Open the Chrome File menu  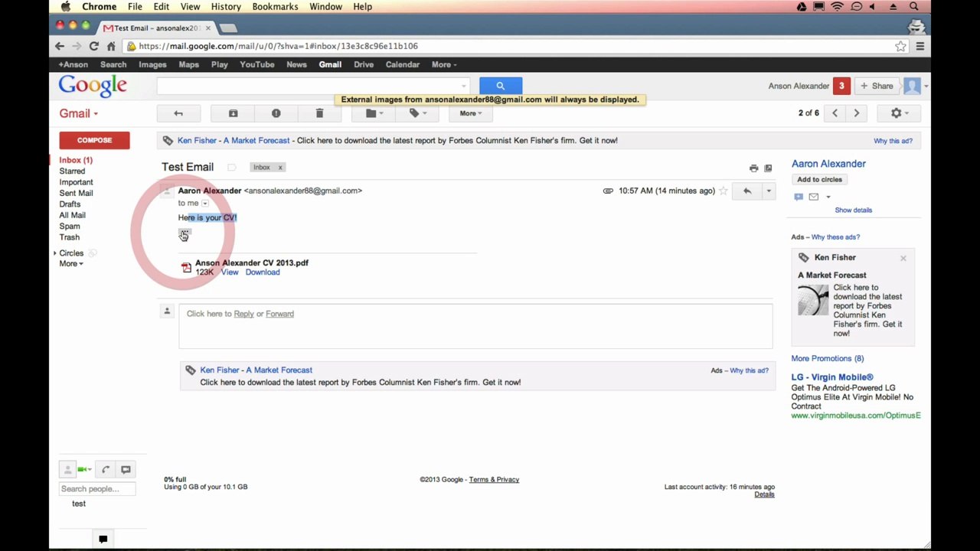[135, 7]
